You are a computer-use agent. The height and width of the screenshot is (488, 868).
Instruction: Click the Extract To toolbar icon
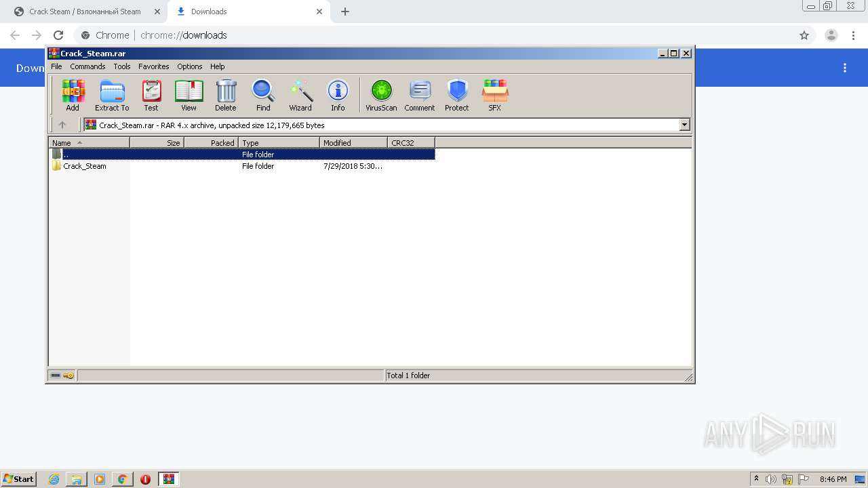112,95
